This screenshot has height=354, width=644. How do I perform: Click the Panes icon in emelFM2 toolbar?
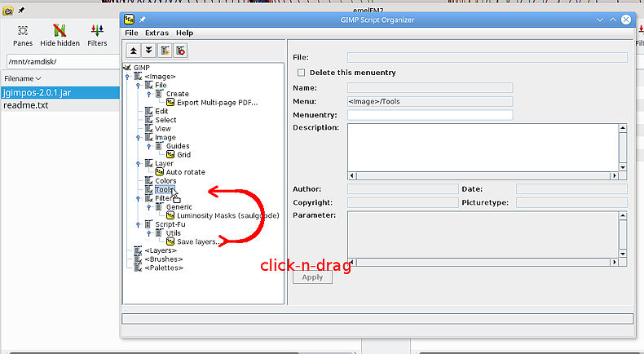tap(23, 30)
